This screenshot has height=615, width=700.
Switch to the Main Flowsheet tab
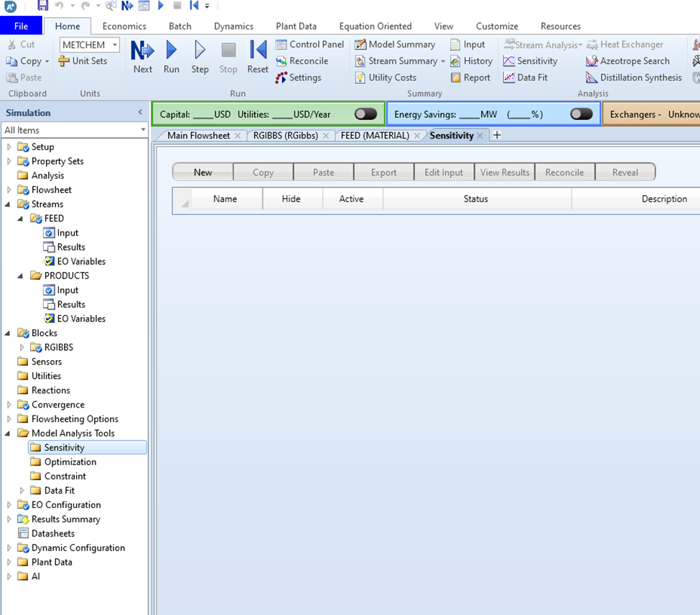click(198, 135)
